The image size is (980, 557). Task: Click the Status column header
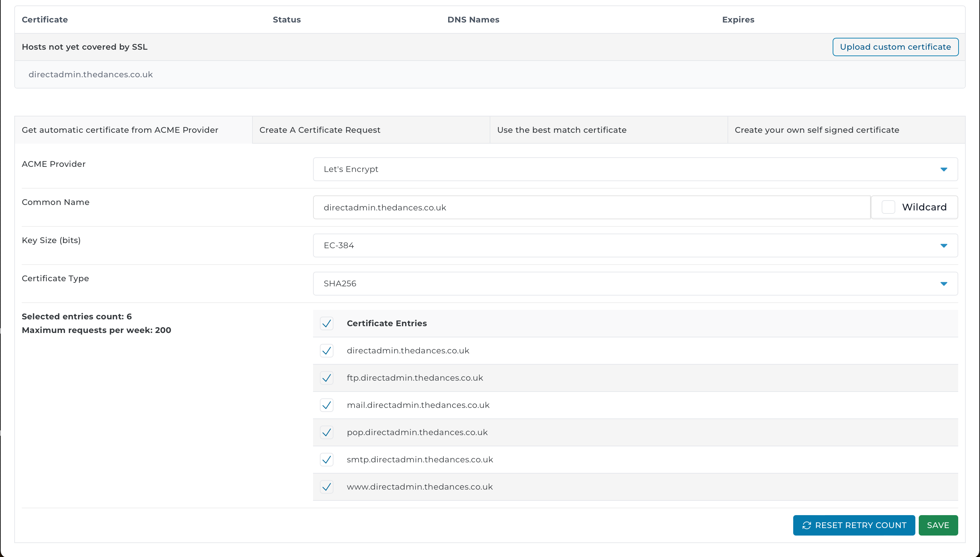click(287, 19)
